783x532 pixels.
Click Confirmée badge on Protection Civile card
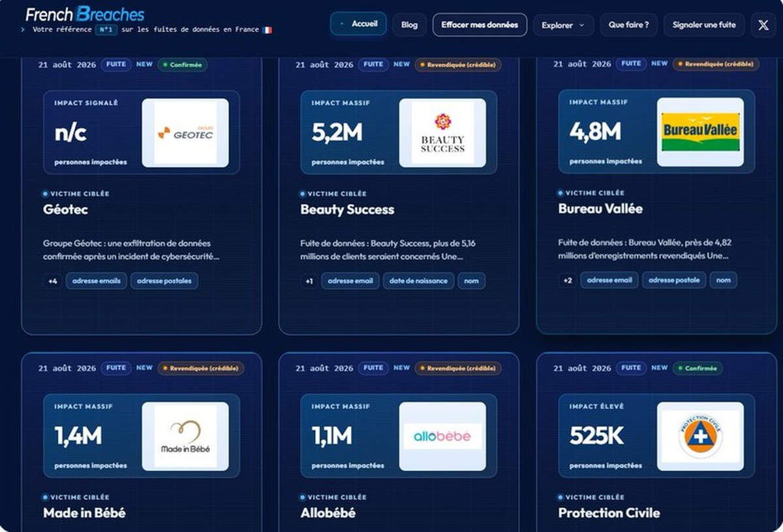pos(698,368)
